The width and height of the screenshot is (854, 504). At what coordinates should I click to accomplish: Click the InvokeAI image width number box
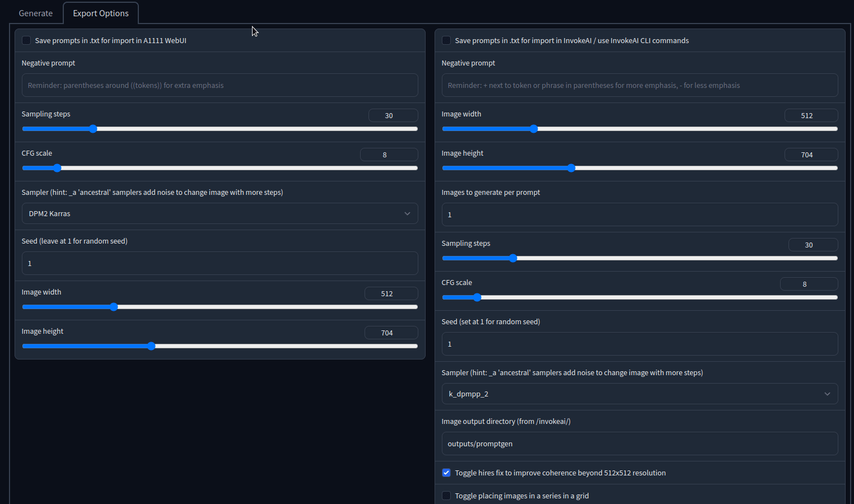[810, 115]
